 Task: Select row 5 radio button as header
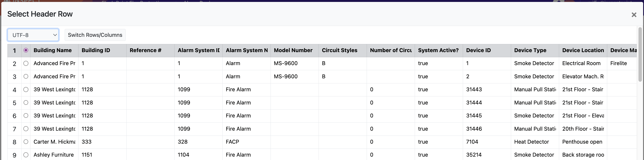pos(26,103)
